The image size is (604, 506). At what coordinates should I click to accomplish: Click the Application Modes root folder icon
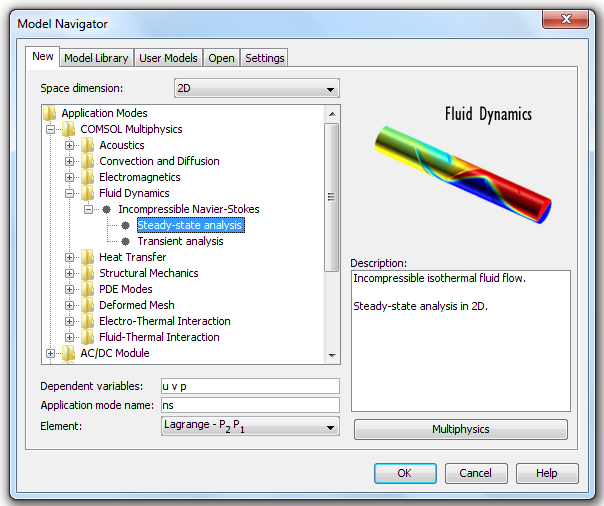pos(50,113)
